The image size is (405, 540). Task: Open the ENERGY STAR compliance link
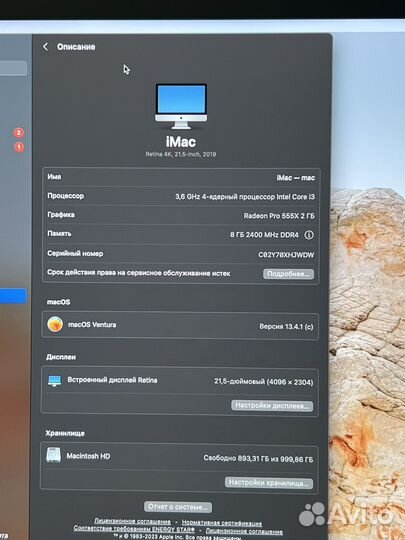click(134, 529)
